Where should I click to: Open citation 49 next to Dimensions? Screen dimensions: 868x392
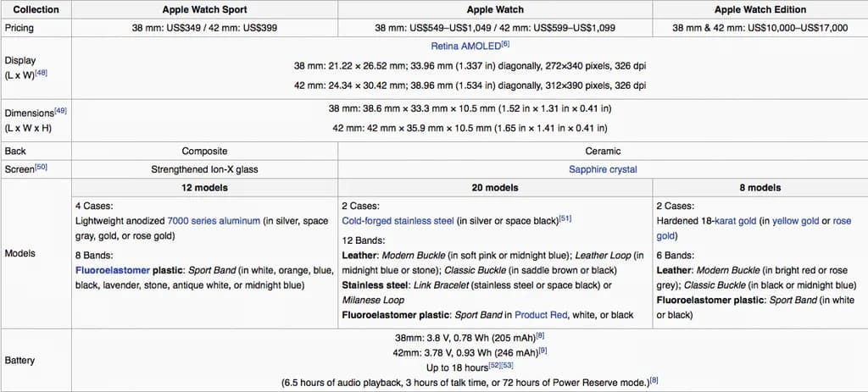pyautogui.click(x=60, y=111)
